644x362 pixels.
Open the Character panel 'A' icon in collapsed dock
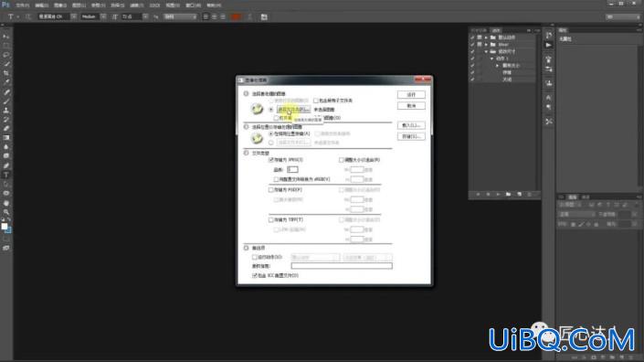548,98
